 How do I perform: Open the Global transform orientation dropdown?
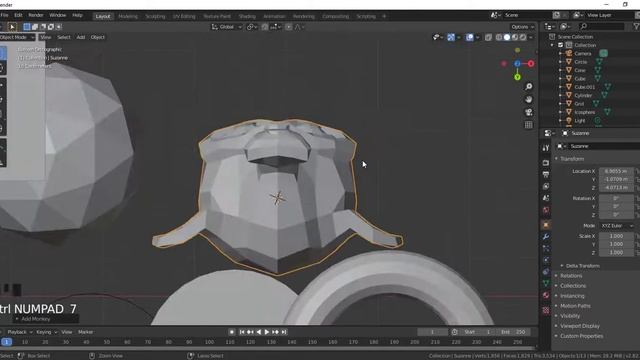(x=227, y=27)
